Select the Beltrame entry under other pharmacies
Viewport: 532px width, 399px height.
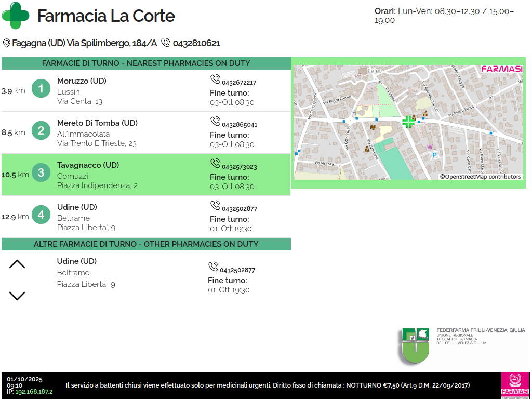pos(73,273)
